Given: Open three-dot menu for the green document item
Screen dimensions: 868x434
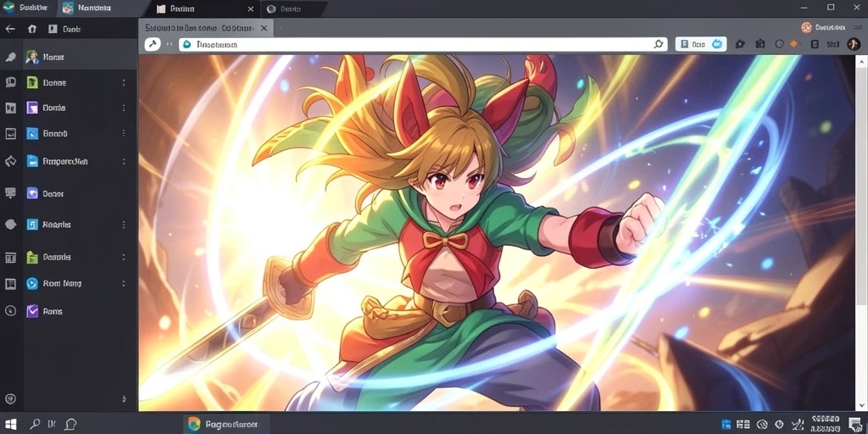Looking at the screenshot, I should 124,82.
